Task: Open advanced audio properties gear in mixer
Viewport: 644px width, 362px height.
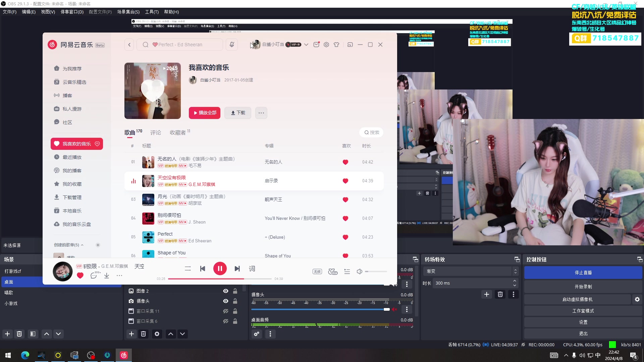Action: (257, 334)
